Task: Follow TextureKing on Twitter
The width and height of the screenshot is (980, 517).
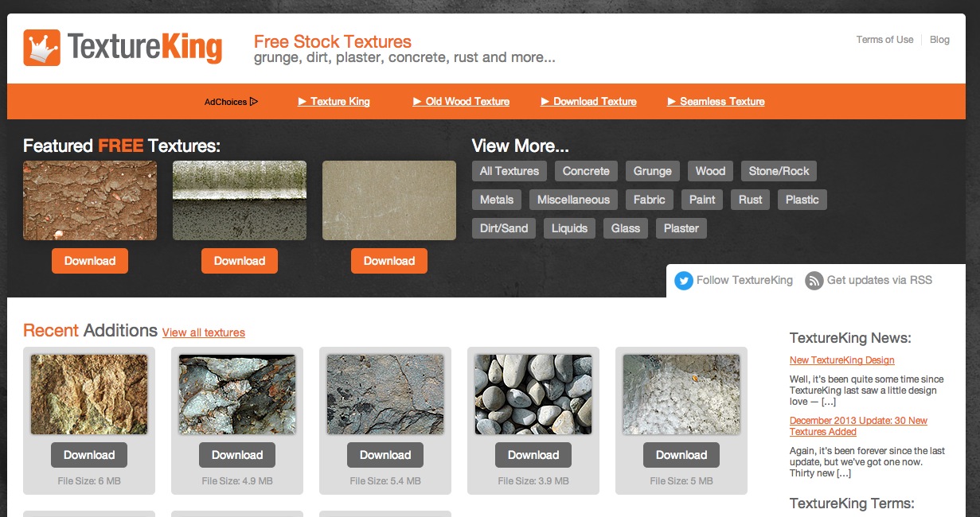Action: pos(744,280)
